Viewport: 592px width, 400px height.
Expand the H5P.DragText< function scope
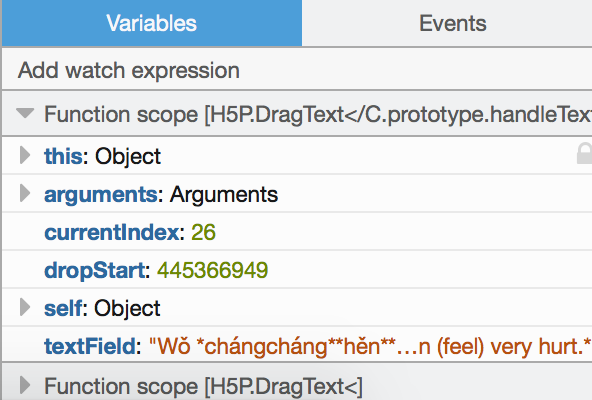click(x=25, y=385)
